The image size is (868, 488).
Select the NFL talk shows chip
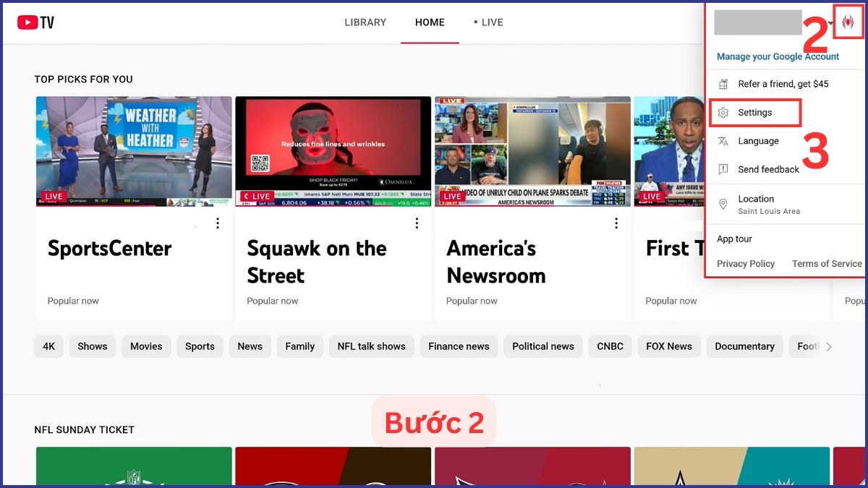click(372, 346)
